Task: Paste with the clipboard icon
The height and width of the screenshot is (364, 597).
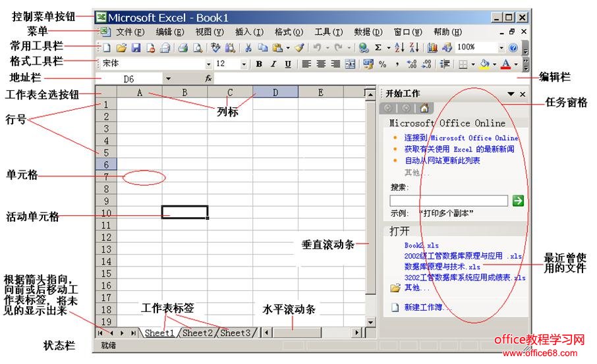Action: (x=277, y=47)
